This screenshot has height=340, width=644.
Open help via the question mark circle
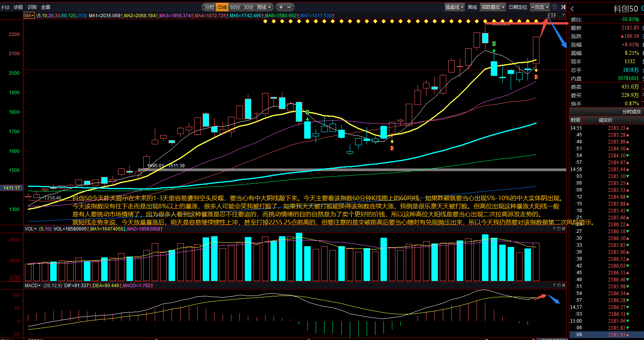(554, 7)
